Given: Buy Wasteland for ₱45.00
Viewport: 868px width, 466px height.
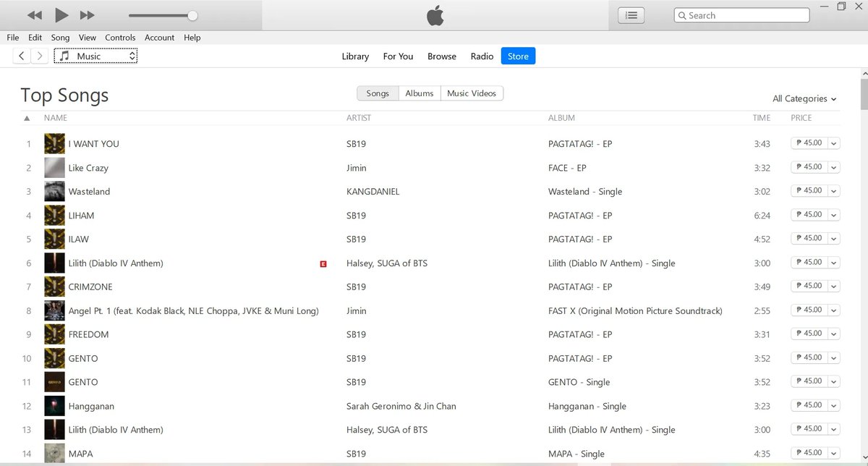Looking at the screenshot, I should click(x=809, y=191).
